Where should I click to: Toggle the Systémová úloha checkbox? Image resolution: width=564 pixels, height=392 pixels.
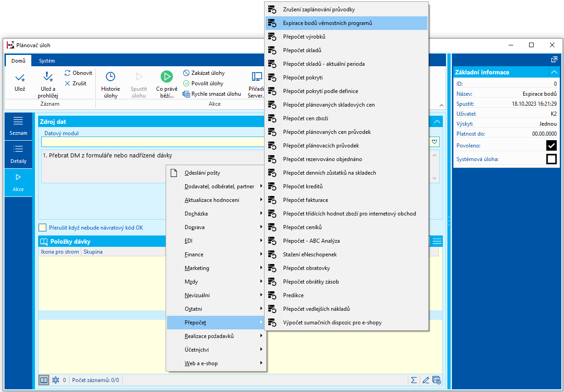[551, 159]
